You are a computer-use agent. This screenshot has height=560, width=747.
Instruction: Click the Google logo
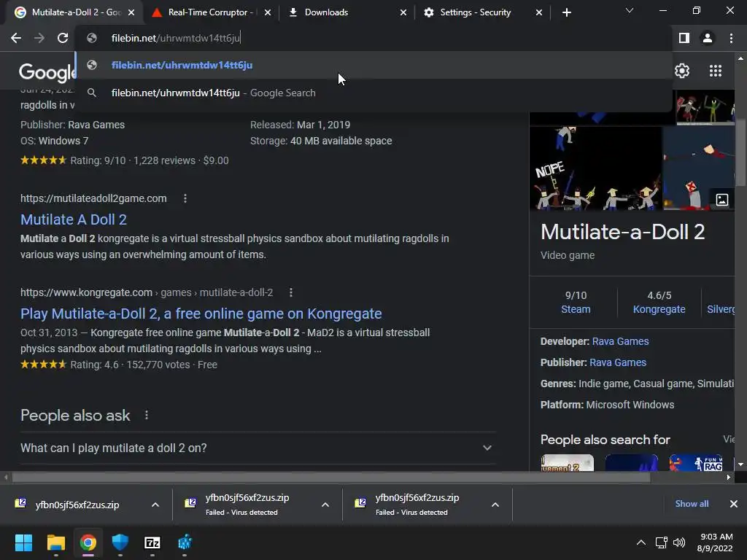click(47, 72)
